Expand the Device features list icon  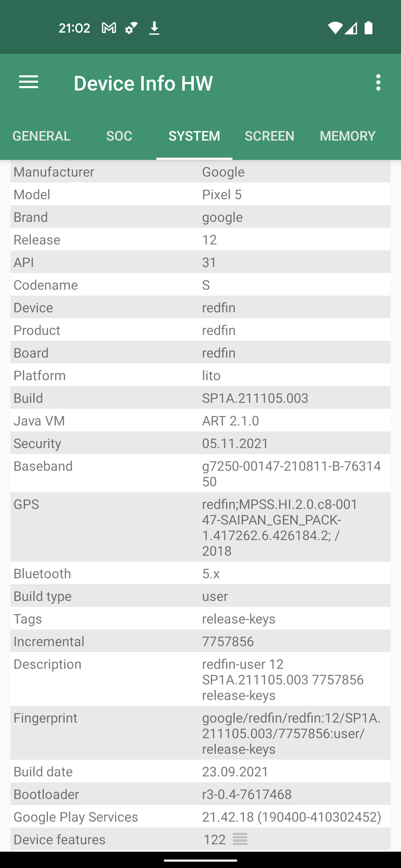coord(240,839)
